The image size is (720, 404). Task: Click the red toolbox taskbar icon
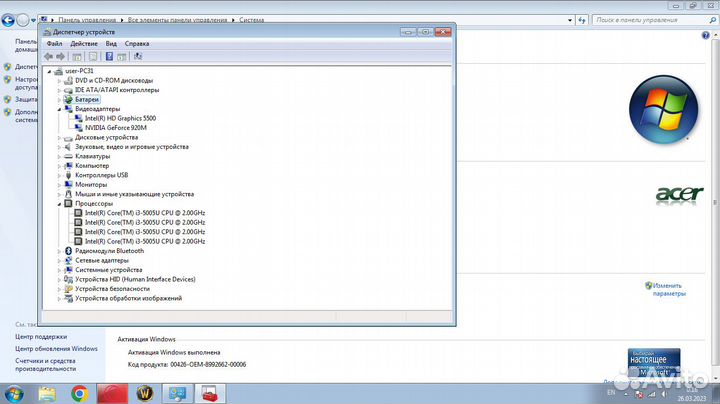click(x=210, y=394)
